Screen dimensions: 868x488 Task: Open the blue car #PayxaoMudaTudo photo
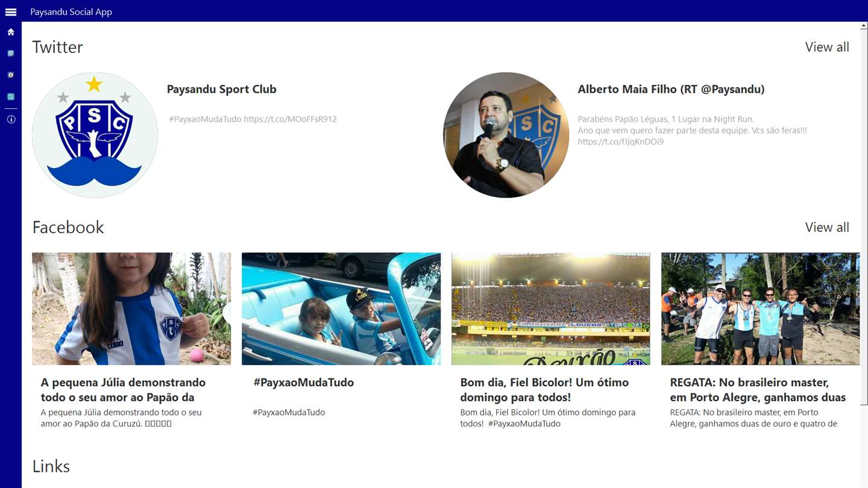click(x=341, y=308)
